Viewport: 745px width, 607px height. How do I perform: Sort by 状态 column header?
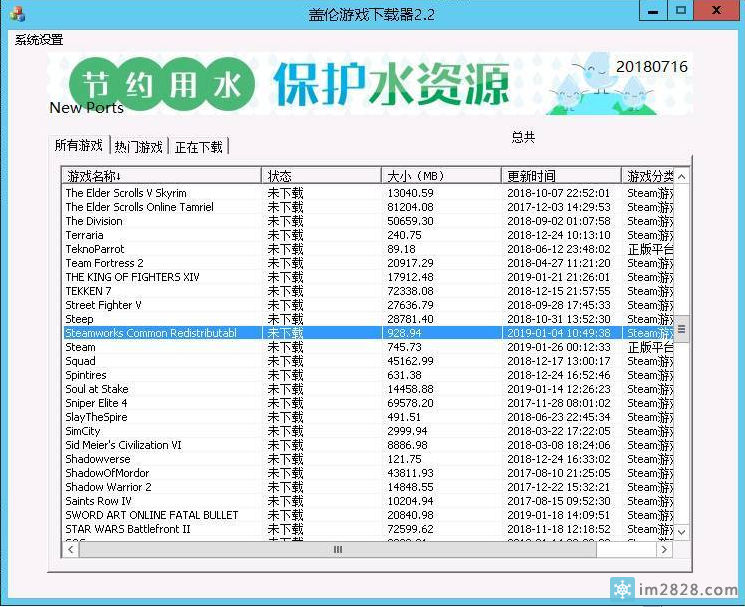tap(321, 176)
